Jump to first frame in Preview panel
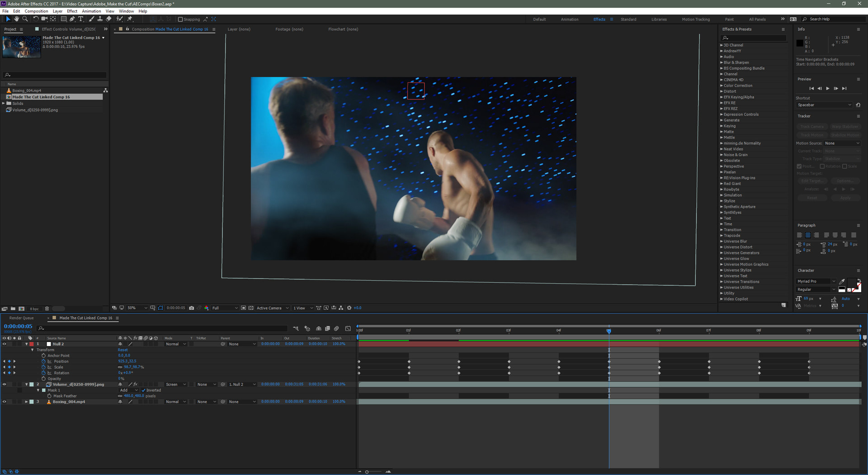 [x=811, y=89]
